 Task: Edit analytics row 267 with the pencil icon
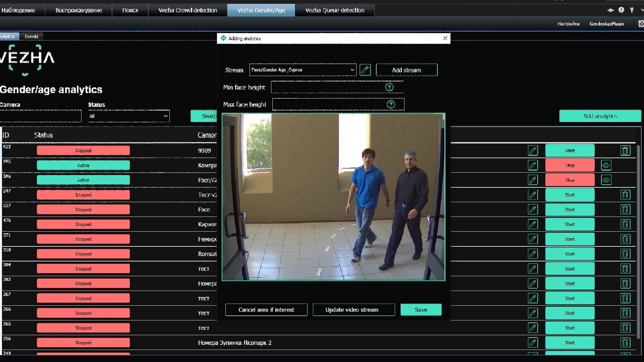click(533, 298)
